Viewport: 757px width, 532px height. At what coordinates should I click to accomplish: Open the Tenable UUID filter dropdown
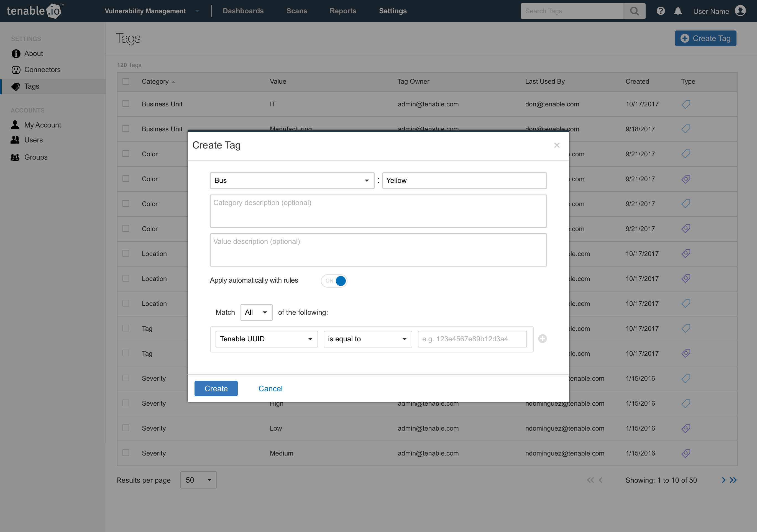point(266,339)
